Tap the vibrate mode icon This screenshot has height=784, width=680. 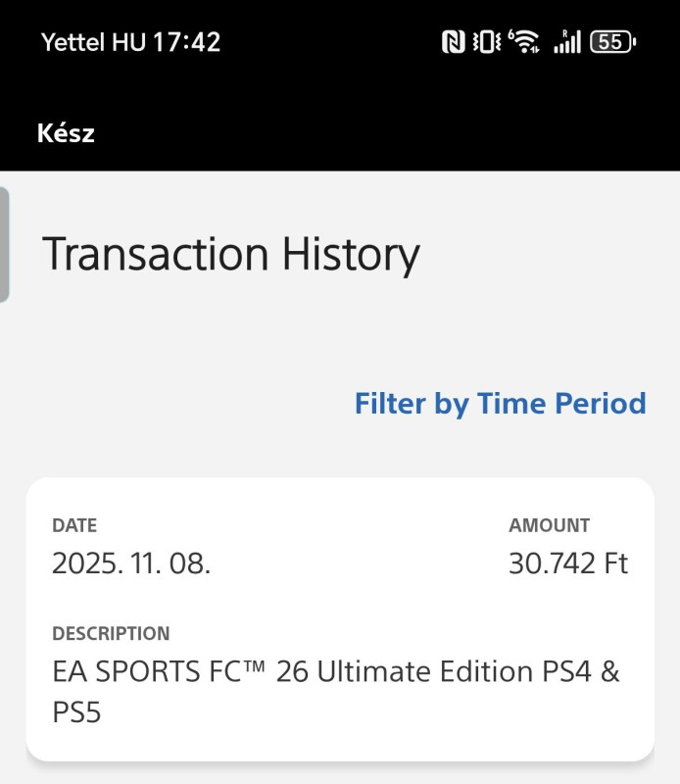point(485,41)
